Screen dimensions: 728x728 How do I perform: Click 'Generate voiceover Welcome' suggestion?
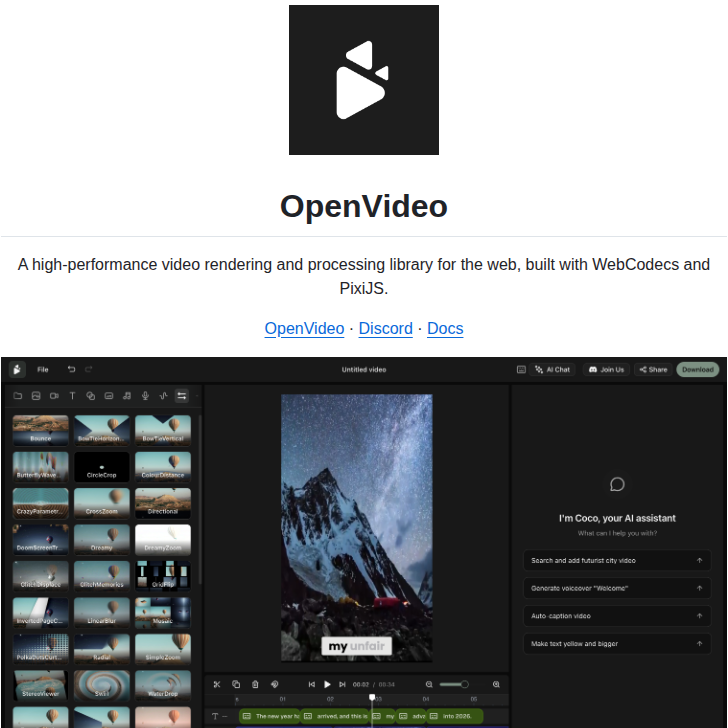pos(617,588)
